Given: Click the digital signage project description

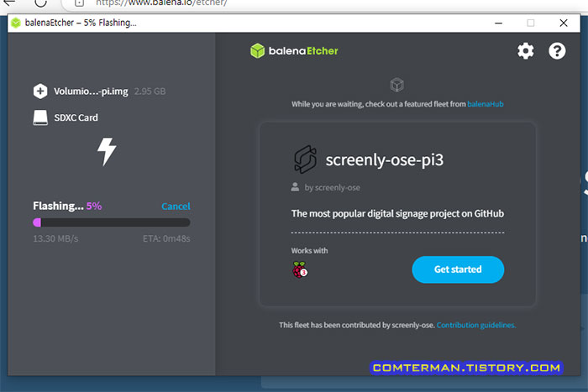Looking at the screenshot, I should click(397, 213).
